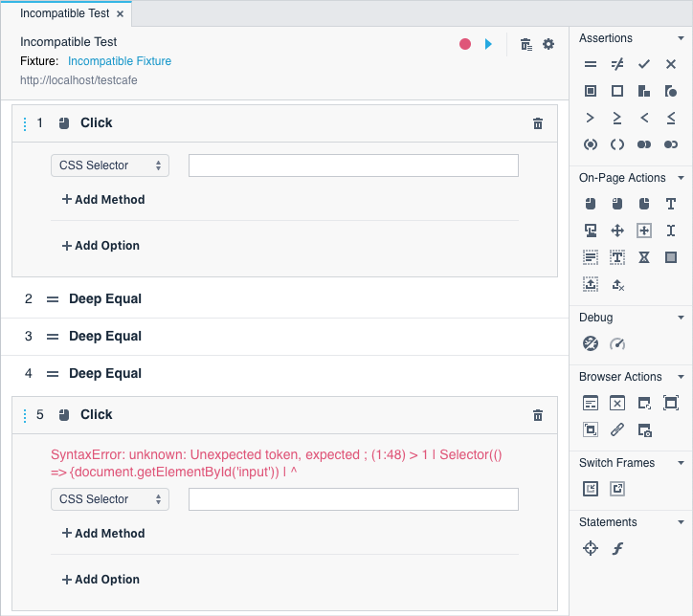Add the Debug breakpoint bug icon
Image resolution: width=693 pixels, height=616 pixels.
click(x=590, y=343)
